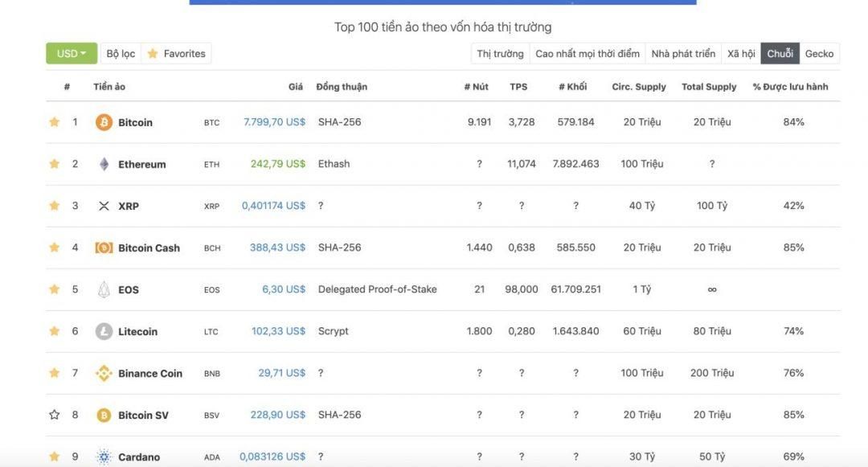Select the Gecko tab

(x=819, y=54)
